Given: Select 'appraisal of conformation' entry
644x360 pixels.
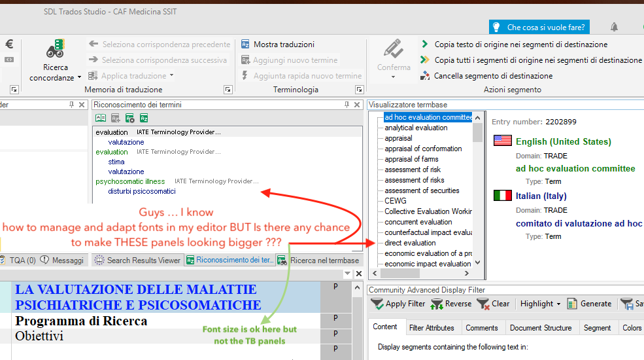Looking at the screenshot, I should click(x=423, y=149).
